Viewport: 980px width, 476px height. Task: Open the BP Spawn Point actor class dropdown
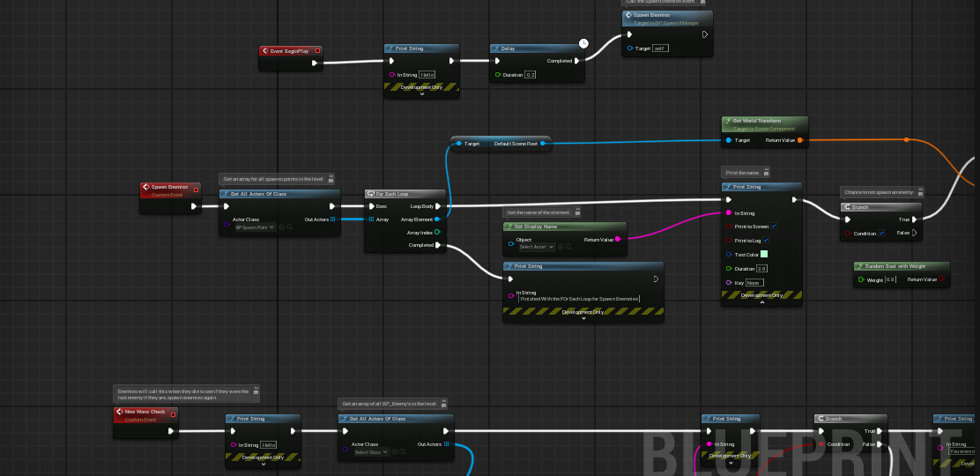click(255, 227)
